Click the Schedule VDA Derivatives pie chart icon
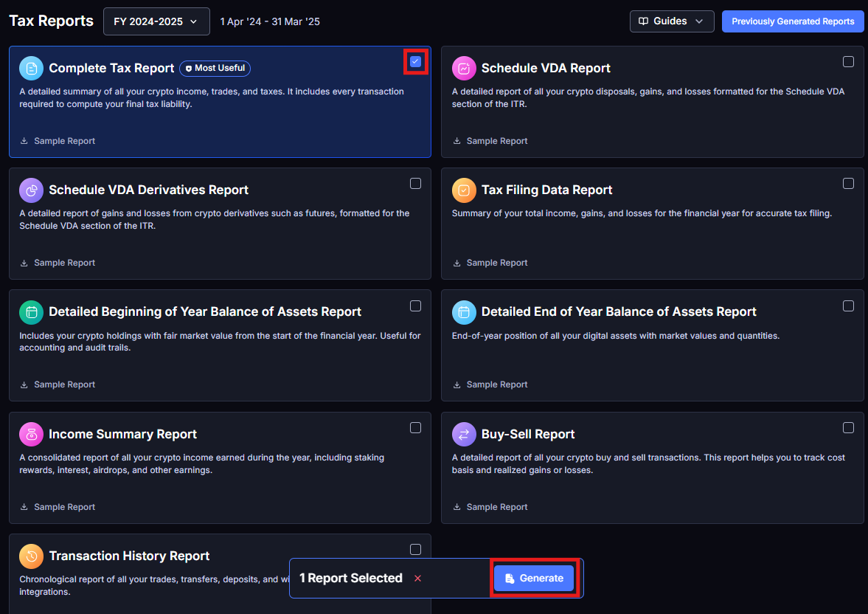The image size is (868, 614). click(x=31, y=190)
